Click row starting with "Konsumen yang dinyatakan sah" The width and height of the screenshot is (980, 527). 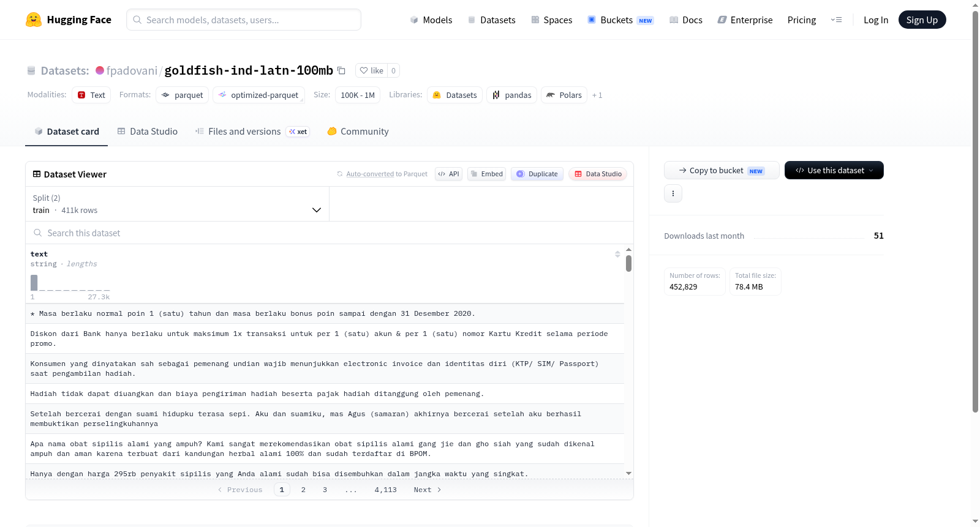click(325, 368)
